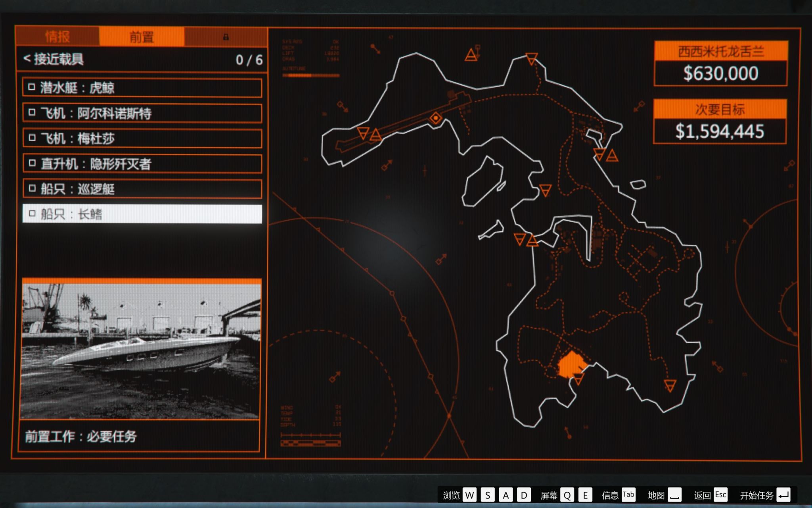The image size is (812, 508).
Task: Select highlighted 船只：长鳍 mission row
Action: tap(142, 214)
